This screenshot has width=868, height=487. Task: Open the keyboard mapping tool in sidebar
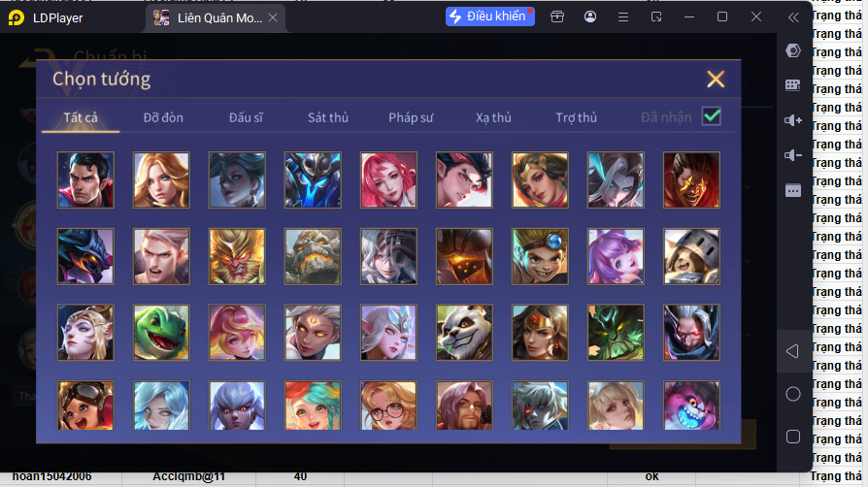coord(792,85)
